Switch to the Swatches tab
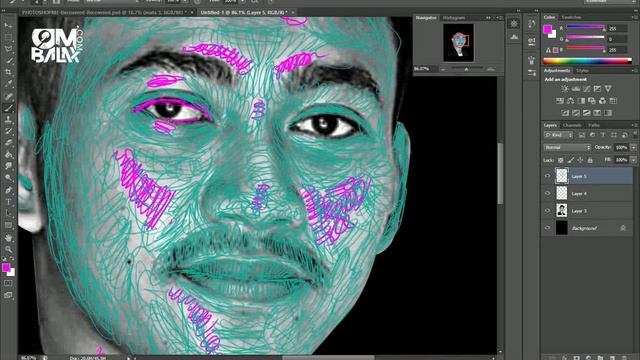The height and width of the screenshot is (360, 640). pyautogui.click(x=571, y=17)
